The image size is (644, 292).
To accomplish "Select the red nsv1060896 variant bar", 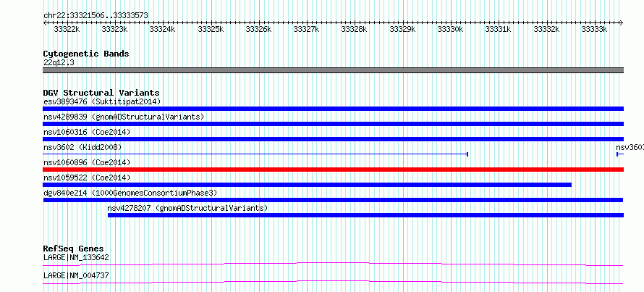I will click(x=333, y=170).
